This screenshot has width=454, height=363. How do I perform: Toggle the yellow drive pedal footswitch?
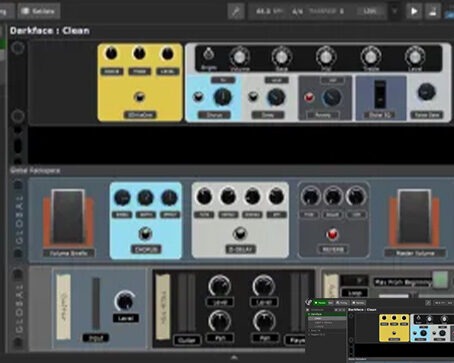click(139, 97)
